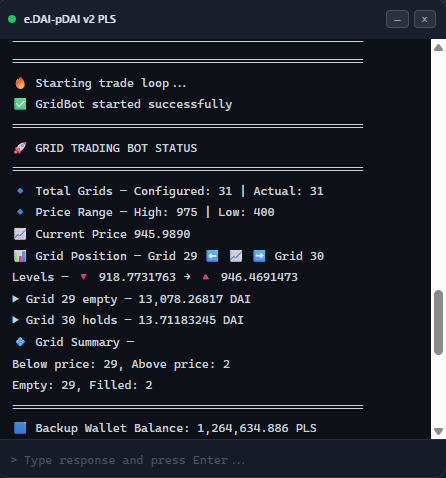Click the current price 945.9890
446x478 pixels.
tap(162, 234)
